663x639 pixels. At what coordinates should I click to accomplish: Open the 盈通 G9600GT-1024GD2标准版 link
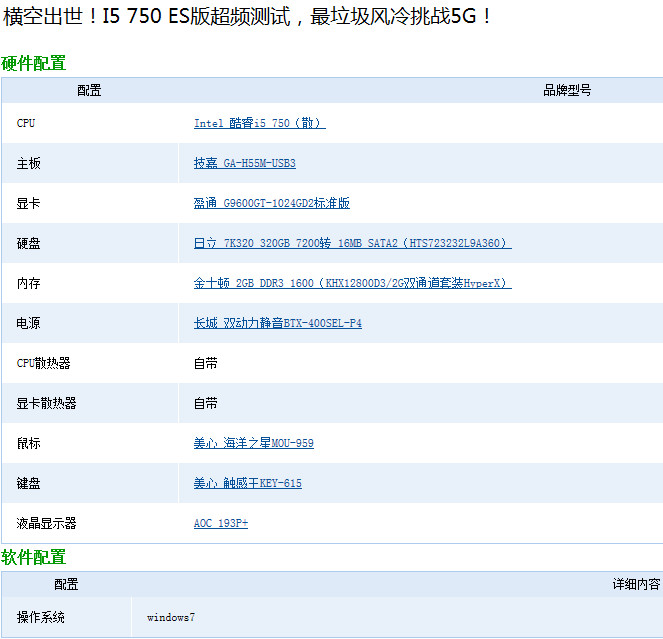[271, 203]
